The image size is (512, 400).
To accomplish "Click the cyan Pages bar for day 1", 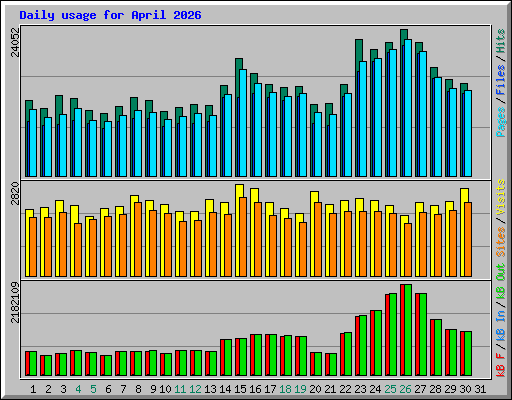I will click(33, 143).
